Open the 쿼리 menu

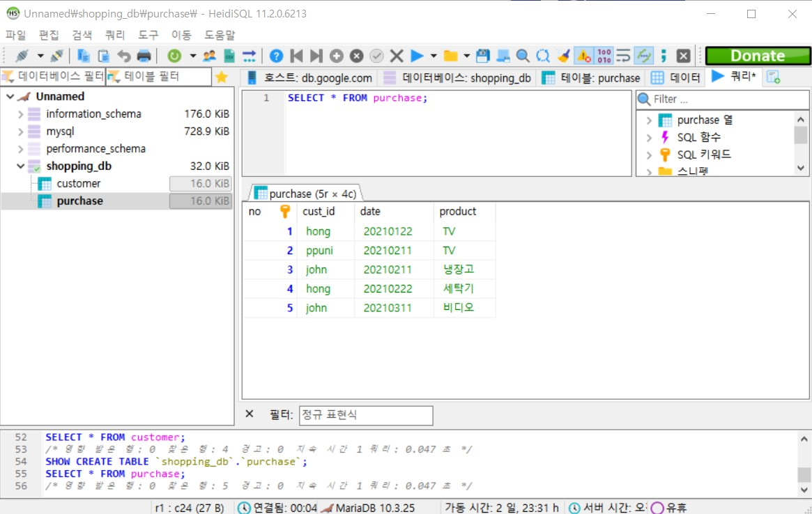tap(115, 35)
